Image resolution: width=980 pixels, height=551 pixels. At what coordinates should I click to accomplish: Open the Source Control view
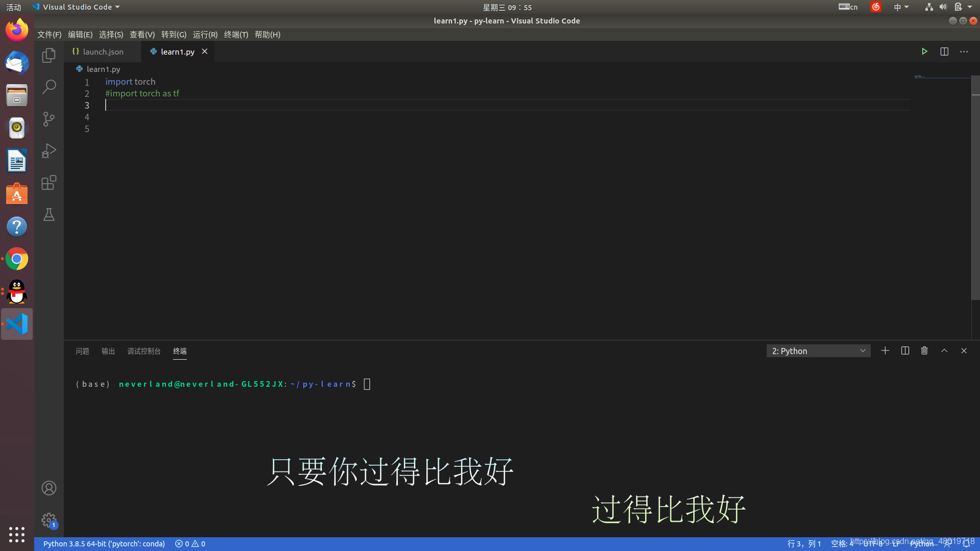[x=49, y=119]
